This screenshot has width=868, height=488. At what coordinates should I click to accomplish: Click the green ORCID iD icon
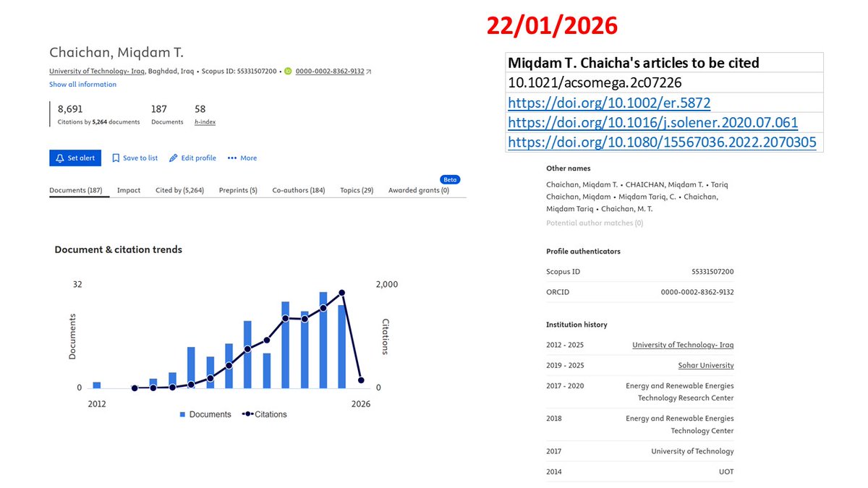(x=288, y=72)
